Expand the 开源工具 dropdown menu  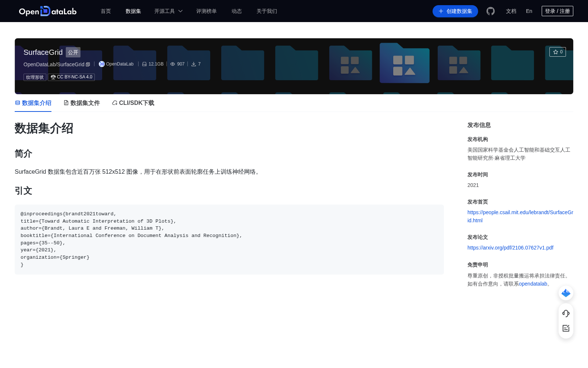pyautogui.click(x=168, y=11)
